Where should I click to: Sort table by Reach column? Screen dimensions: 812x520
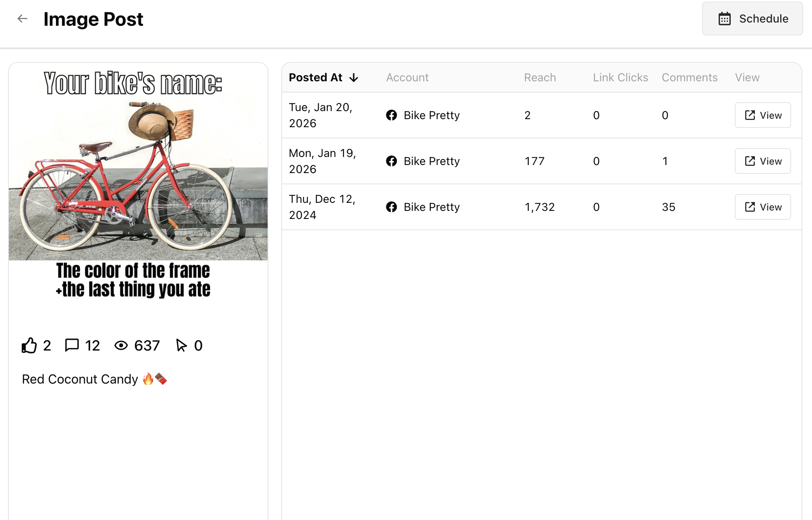point(540,78)
